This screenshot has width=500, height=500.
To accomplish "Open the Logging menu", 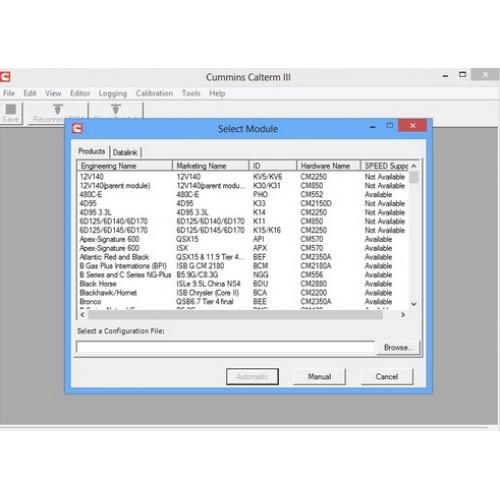I will 113,94.
